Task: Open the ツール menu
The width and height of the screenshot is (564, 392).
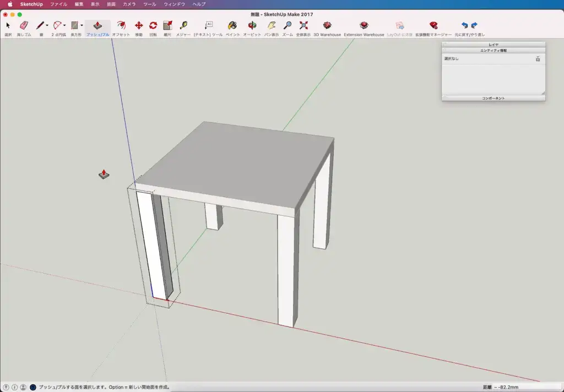Action: click(x=150, y=4)
